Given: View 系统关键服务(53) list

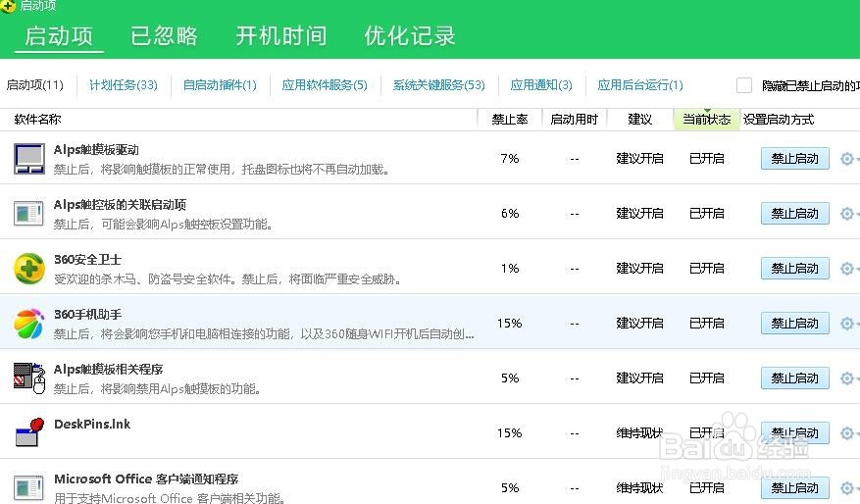Looking at the screenshot, I should click(438, 85).
